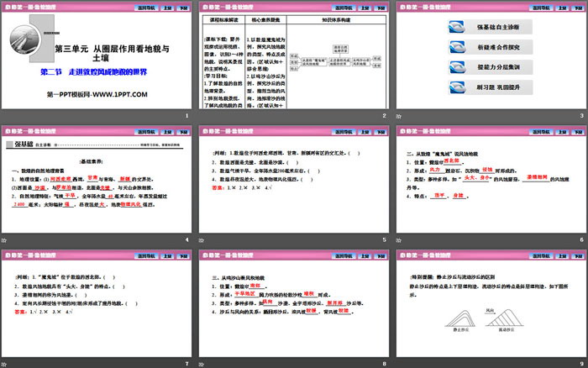Click blue icon beside 强基础 自主诊断
Viewport: 588px width, 368px height.
pos(457,27)
